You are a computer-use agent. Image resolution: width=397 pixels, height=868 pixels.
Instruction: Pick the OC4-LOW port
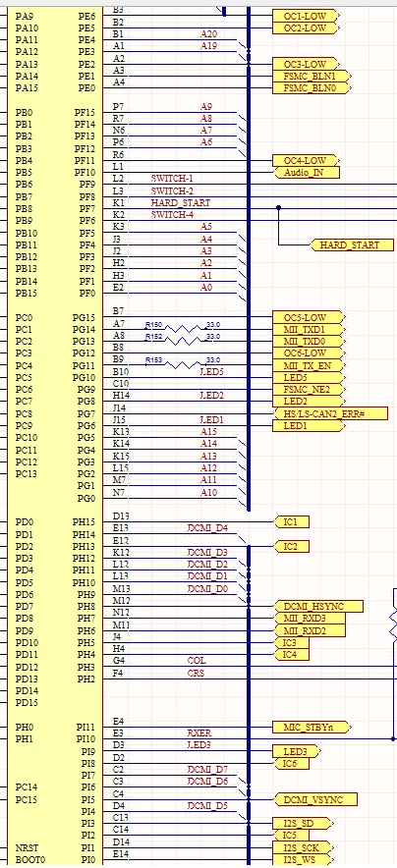[306, 160]
